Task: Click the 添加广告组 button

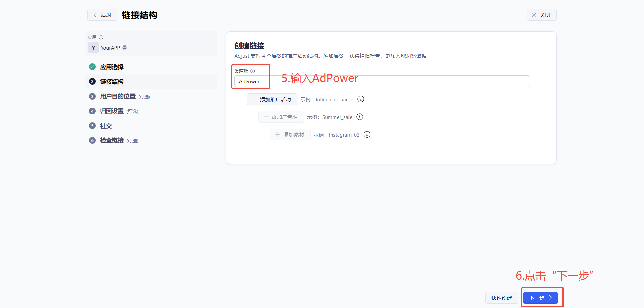Action: click(x=281, y=117)
